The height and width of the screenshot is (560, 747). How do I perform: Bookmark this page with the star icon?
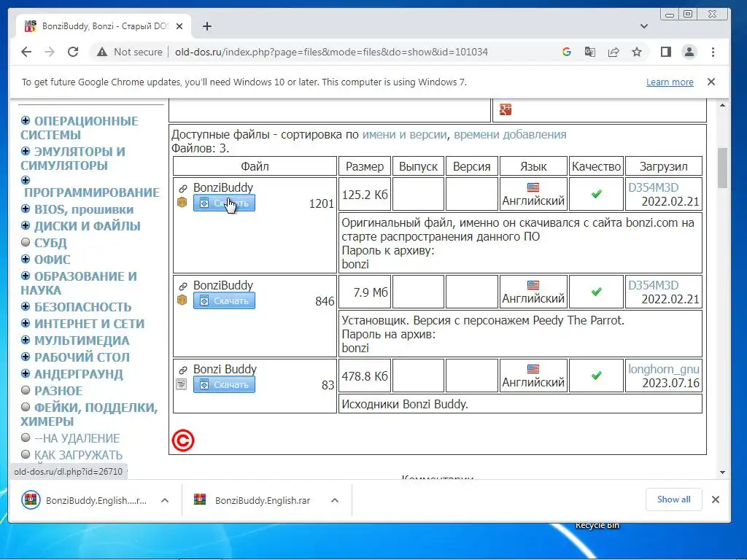pos(637,52)
